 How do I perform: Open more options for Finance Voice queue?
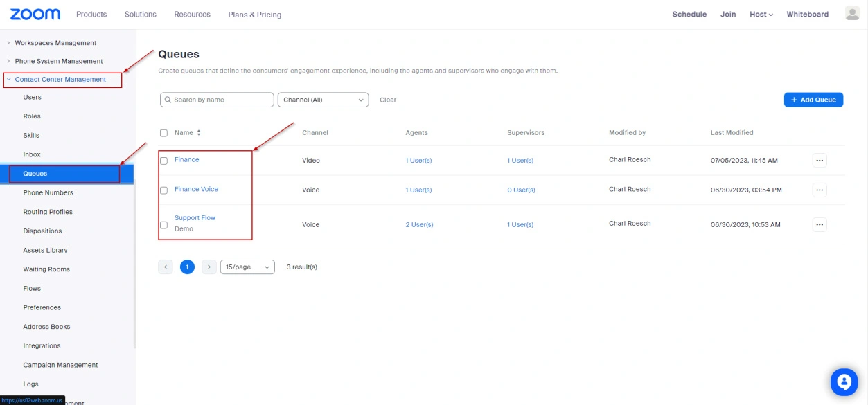click(820, 190)
